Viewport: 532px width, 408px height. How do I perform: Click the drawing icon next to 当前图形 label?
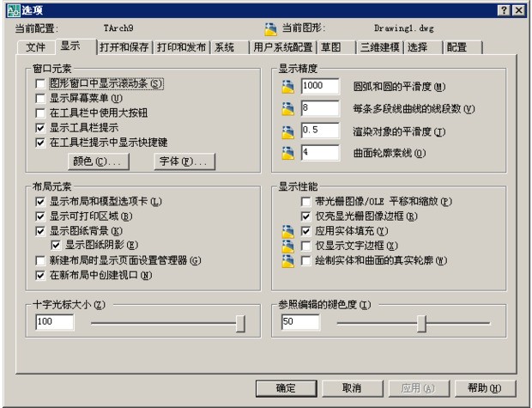tap(271, 28)
